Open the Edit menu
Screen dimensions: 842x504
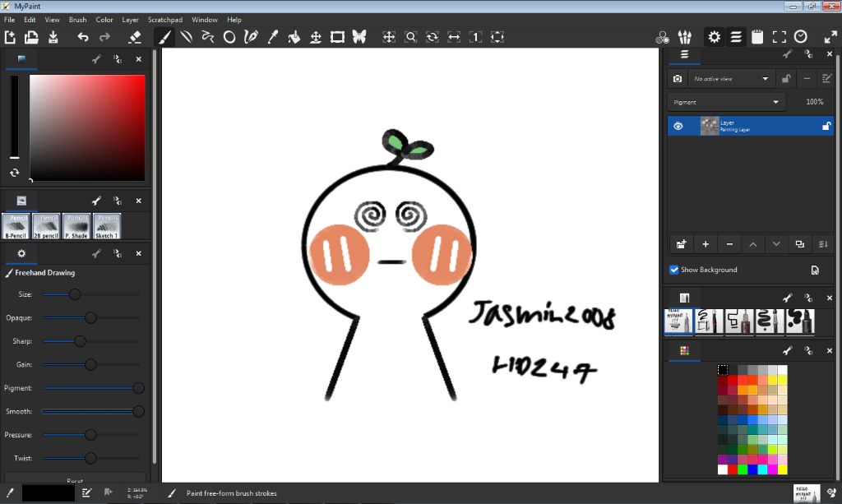click(x=30, y=20)
